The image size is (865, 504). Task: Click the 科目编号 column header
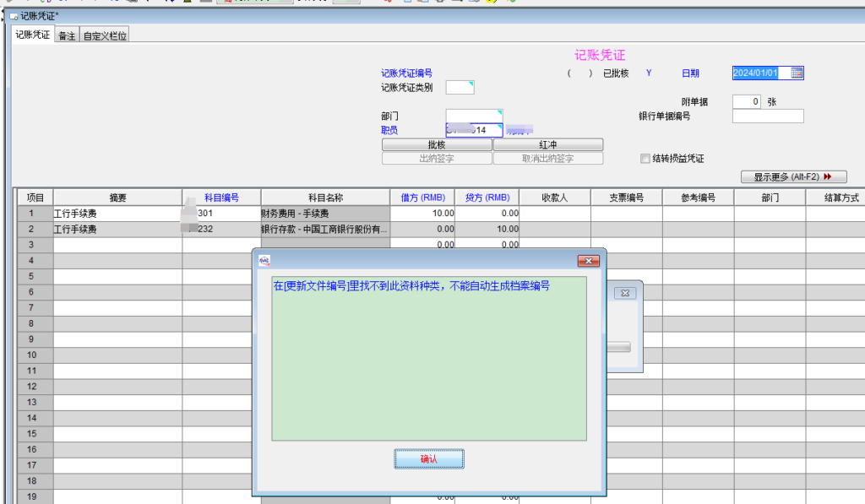221,198
